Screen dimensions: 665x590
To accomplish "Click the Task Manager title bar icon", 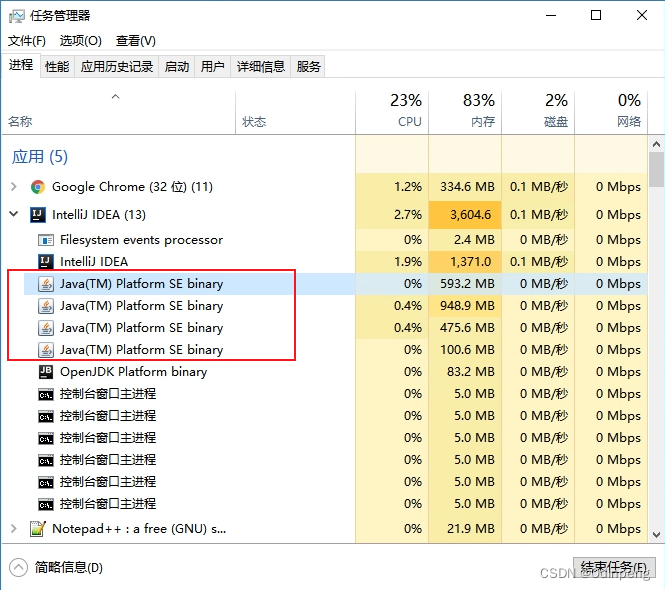I will click(17, 16).
